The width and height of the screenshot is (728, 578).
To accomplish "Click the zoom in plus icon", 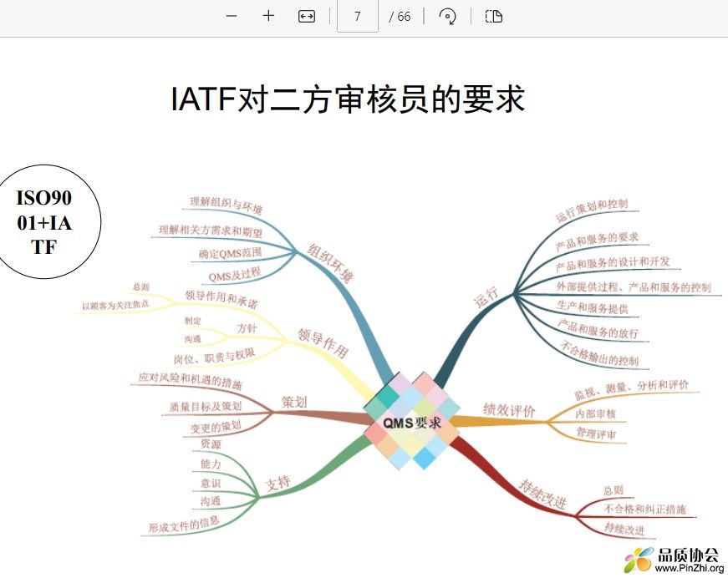I will 268,16.
